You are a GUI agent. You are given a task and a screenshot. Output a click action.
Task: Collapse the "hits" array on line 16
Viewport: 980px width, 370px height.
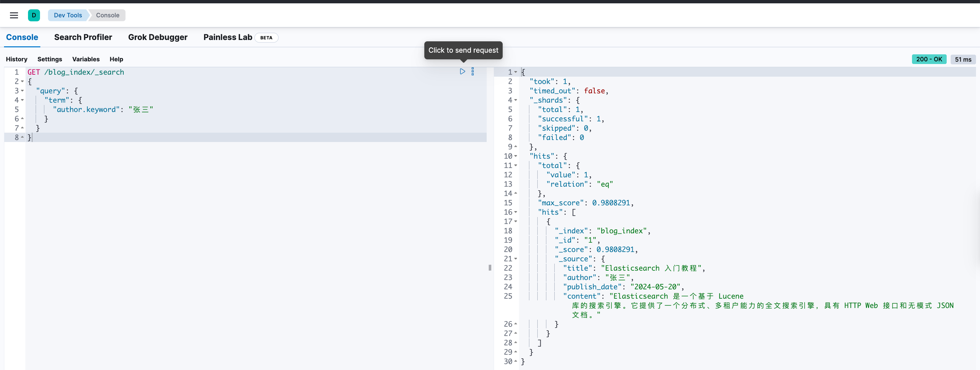click(x=515, y=212)
